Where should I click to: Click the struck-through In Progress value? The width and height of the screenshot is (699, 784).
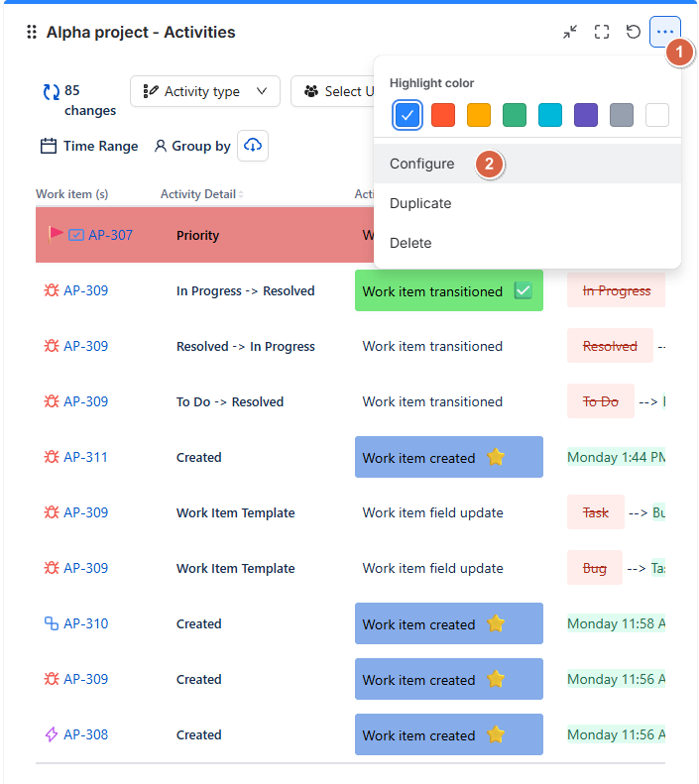pyautogui.click(x=617, y=290)
